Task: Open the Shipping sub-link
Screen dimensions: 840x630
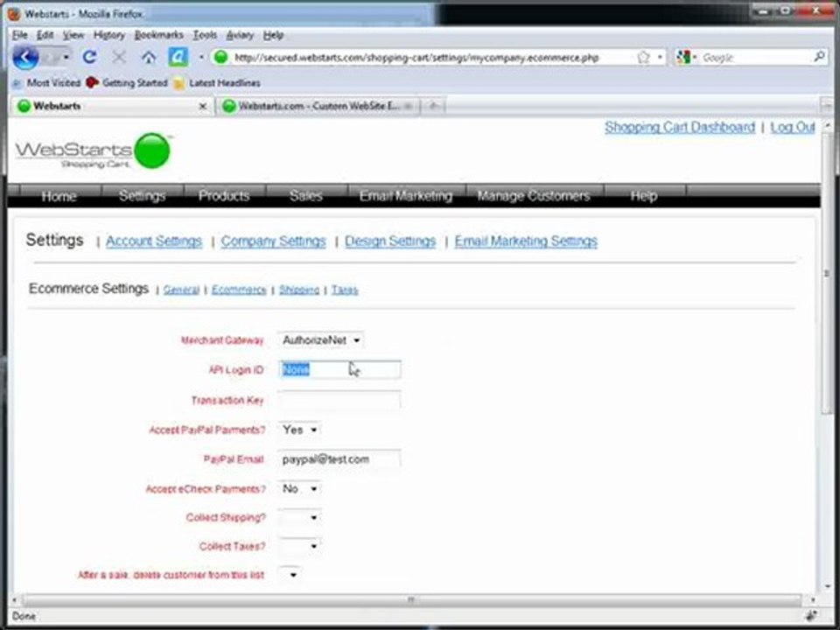Action: pos(299,290)
